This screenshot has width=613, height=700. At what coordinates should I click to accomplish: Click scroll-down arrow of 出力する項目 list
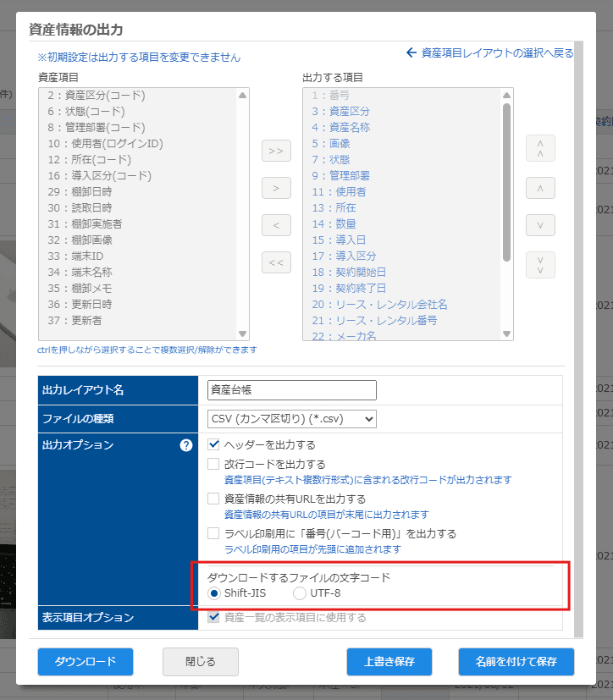[506, 333]
